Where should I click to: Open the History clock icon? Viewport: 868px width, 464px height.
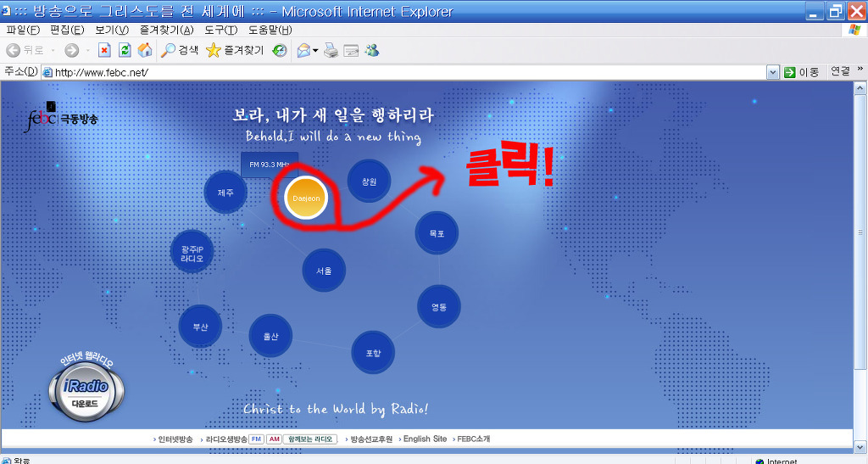(280, 50)
